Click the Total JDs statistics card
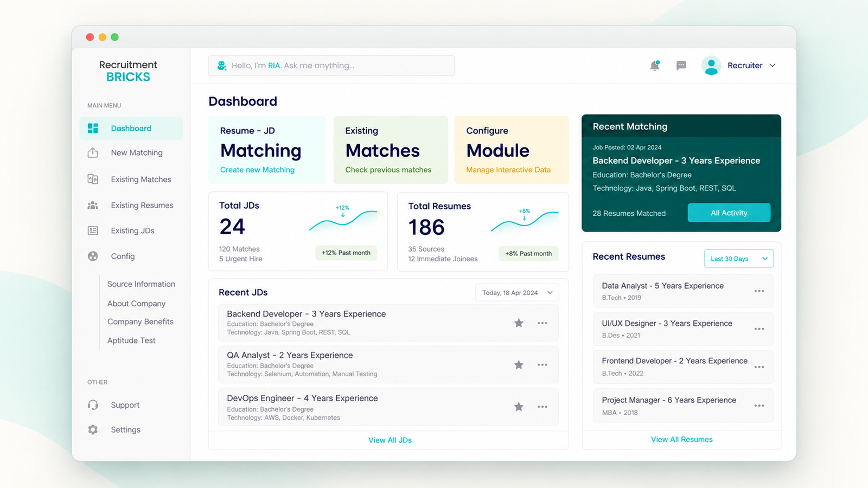The width and height of the screenshot is (868, 488). pyautogui.click(x=298, y=232)
